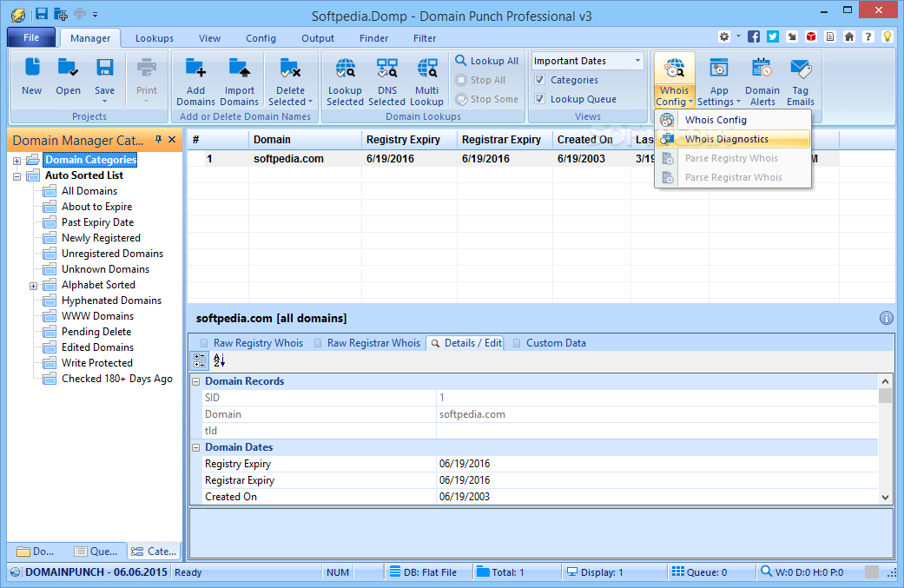Run DNS Selected lookup
This screenshot has width=904, height=588.
pyautogui.click(x=386, y=81)
